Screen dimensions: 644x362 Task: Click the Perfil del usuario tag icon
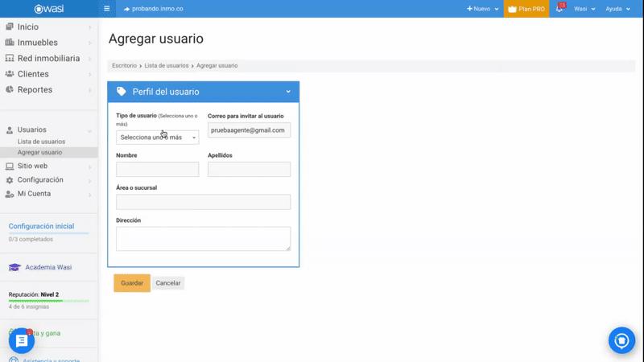point(122,91)
